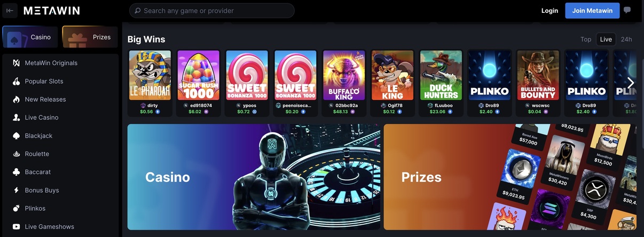Click the MetaWin Originals logo icon

[x=16, y=63]
